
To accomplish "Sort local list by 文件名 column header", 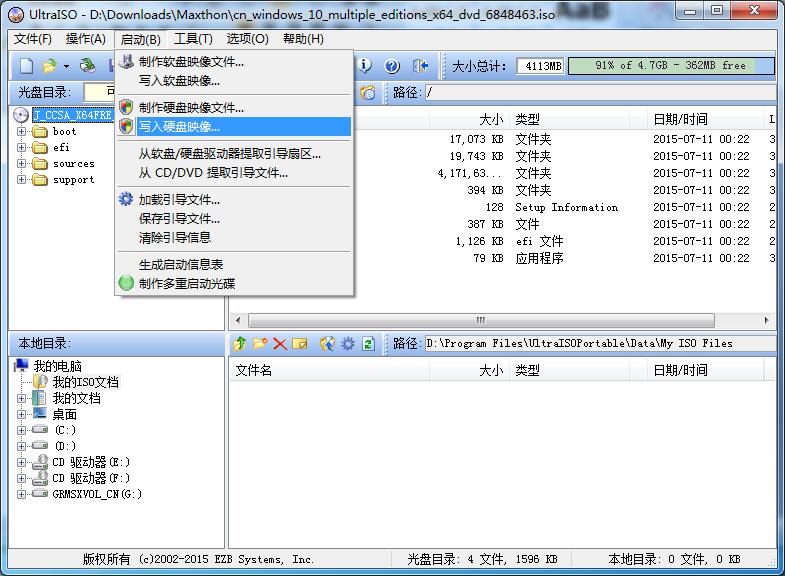I will 329,371.
